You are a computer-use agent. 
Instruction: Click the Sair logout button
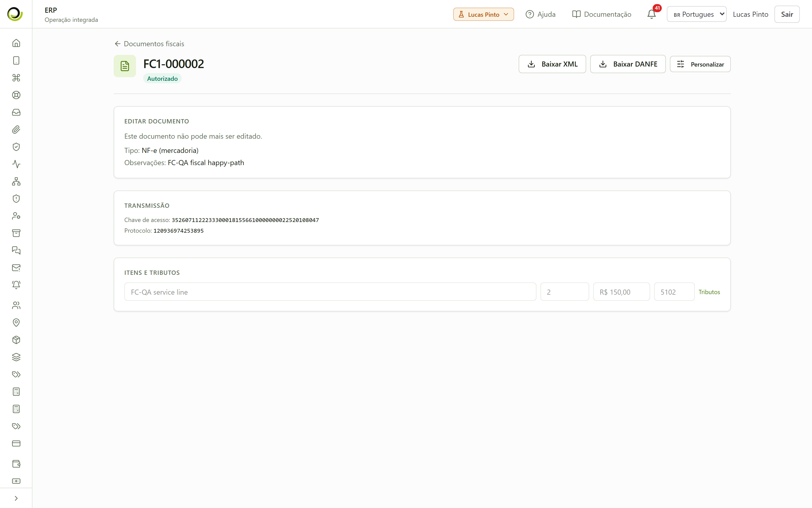(787, 14)
